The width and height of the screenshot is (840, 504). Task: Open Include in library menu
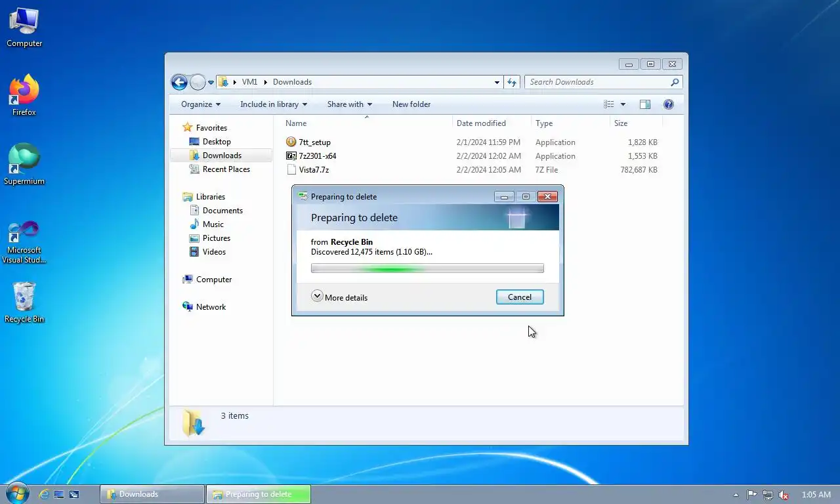click(274, 104)
